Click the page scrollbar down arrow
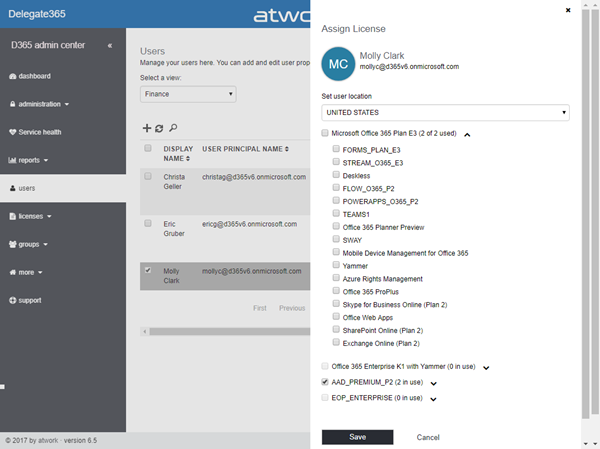 [595, 444]
